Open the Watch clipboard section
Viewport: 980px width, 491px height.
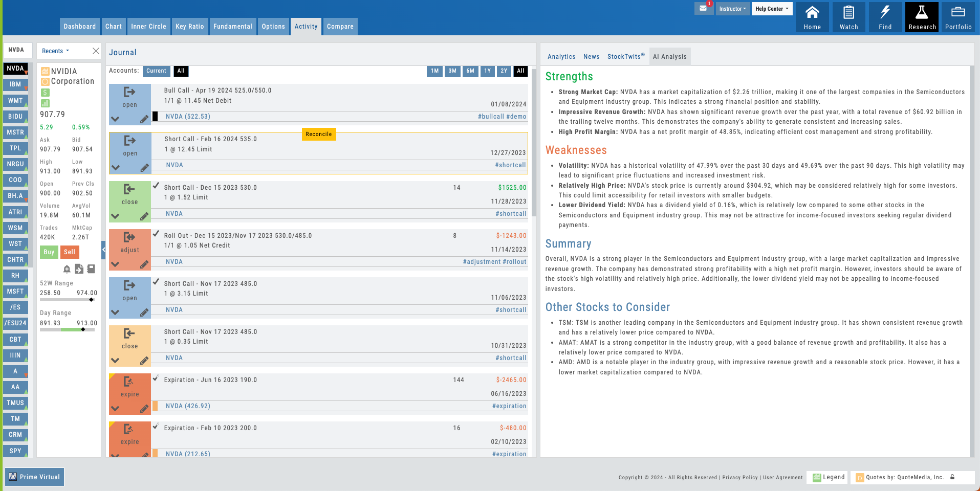click(x=848, y=17)
